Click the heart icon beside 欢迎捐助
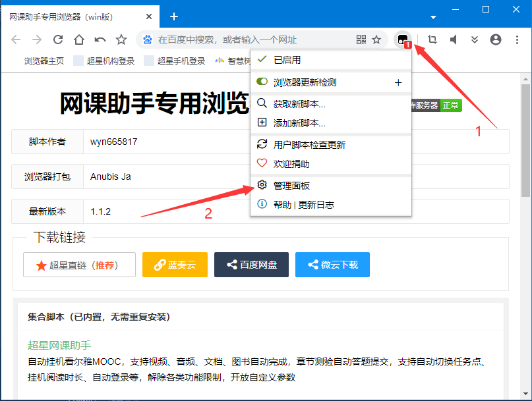The width and height of the screenshot is (532, 401). pyautogui.click(x=262, y=163)
